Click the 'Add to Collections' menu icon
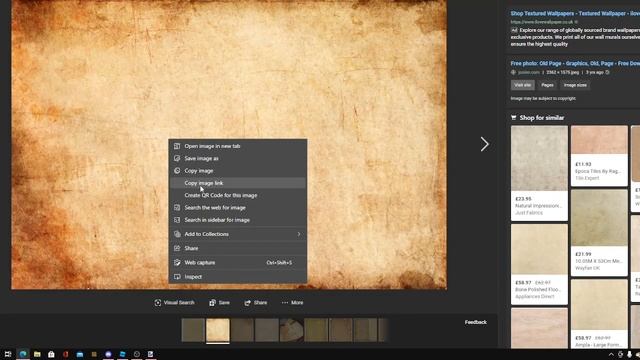Screen dimensions: 640x360 tap(177, 234)
